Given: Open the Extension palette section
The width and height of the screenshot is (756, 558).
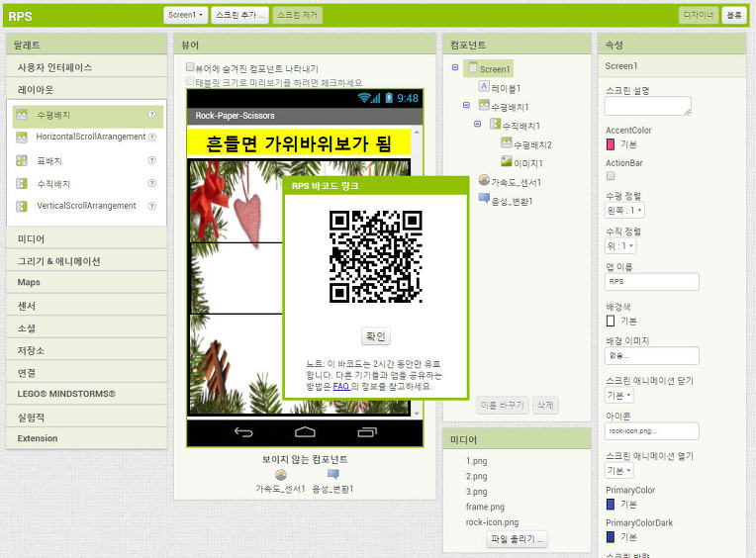Looking at the screenshot, I should [87, 438].
